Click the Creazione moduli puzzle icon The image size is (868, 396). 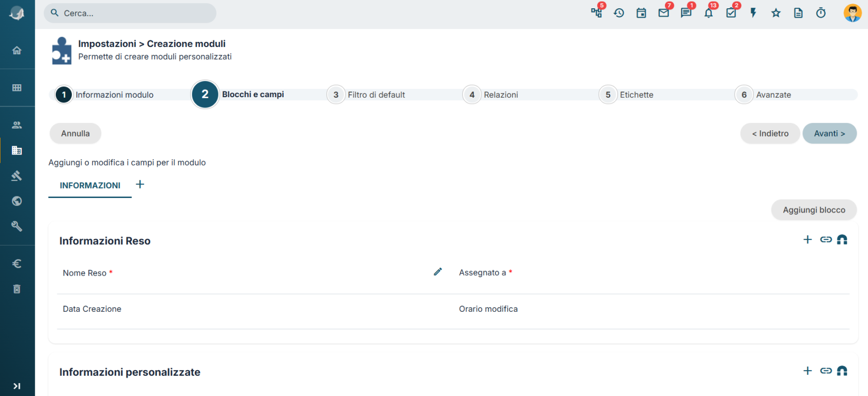click(x=61, y=51)
